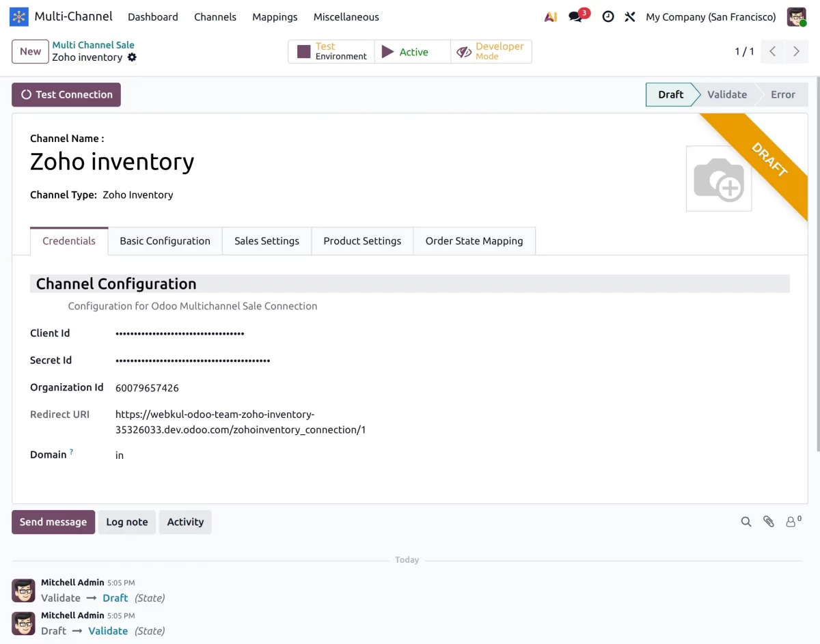Click the Channel Type value Zoho Inventory
The width and height of the screenshot is (820, 644).
pyautogui.click(x=137, y=195)
